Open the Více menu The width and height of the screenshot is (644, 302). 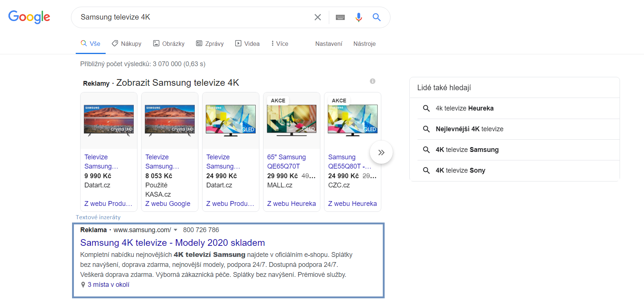pyautogui.click(x=279, y=44)
